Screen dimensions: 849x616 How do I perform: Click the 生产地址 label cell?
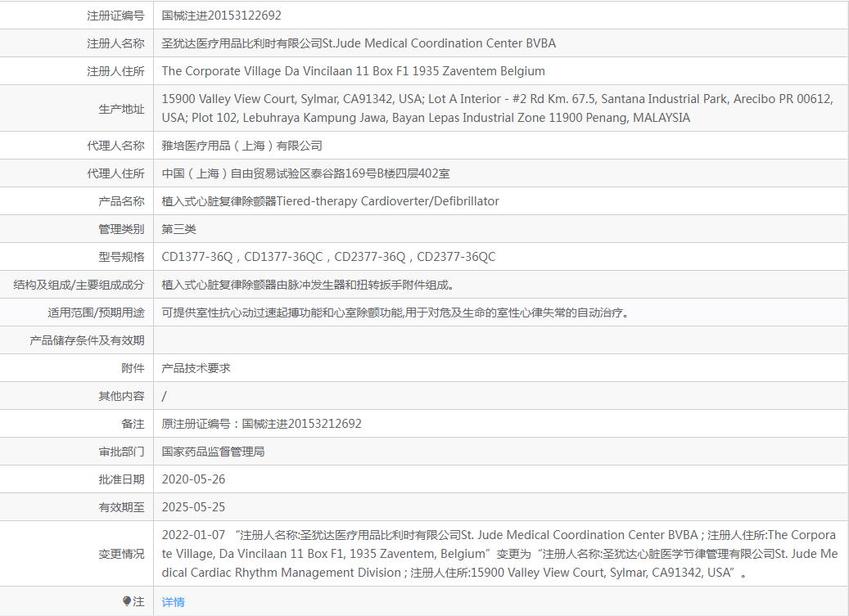point(121,109)
